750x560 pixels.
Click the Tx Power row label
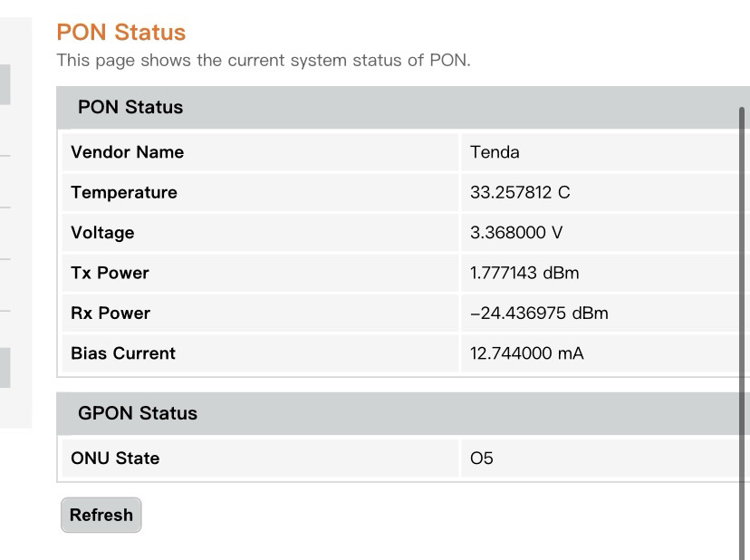click(x=110, y=273)
